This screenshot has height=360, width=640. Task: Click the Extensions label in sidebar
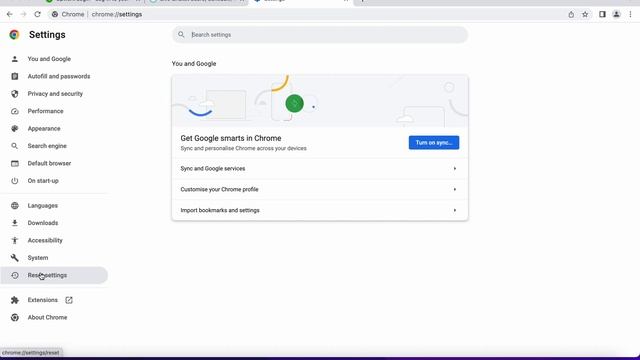pyautogui.click(x=42, y=300)
